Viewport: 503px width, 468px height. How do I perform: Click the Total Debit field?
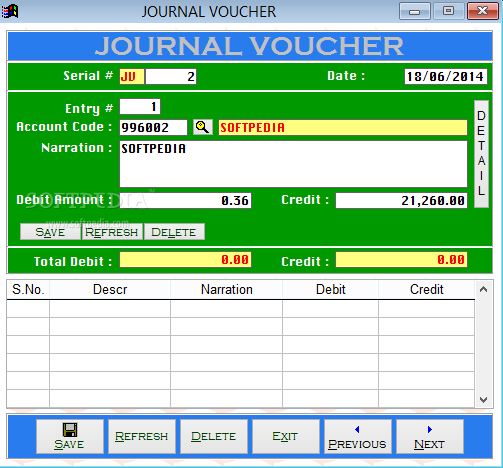185,259
